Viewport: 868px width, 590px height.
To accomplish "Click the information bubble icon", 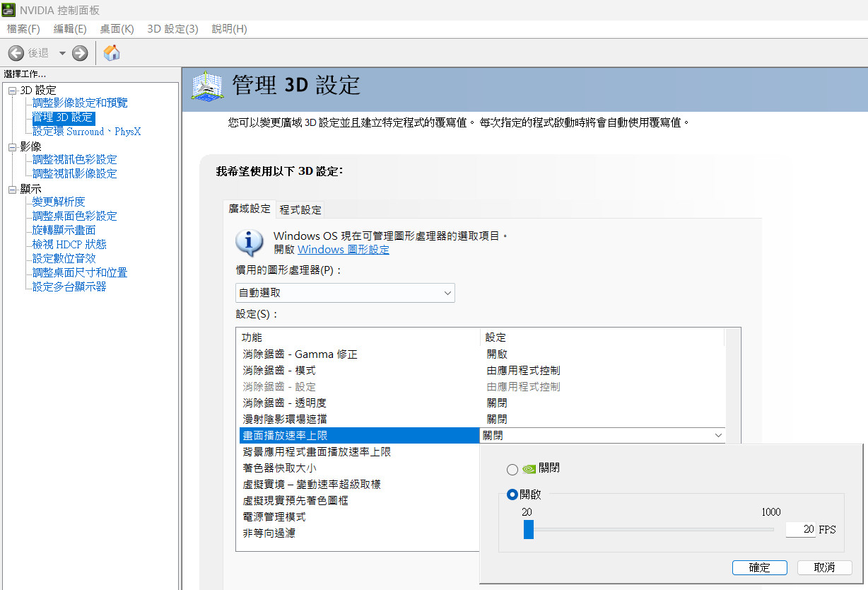I will (x=250, y=243).
